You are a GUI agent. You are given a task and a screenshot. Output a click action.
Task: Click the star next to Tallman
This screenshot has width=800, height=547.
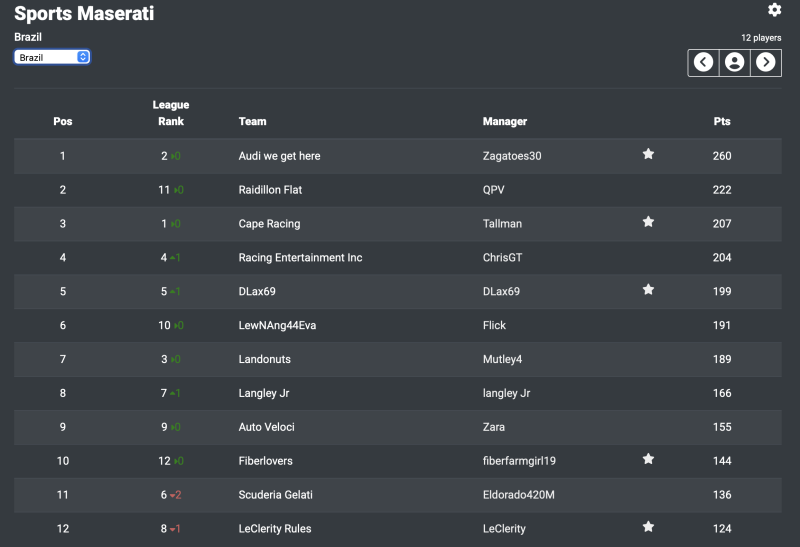pos(648,222)
